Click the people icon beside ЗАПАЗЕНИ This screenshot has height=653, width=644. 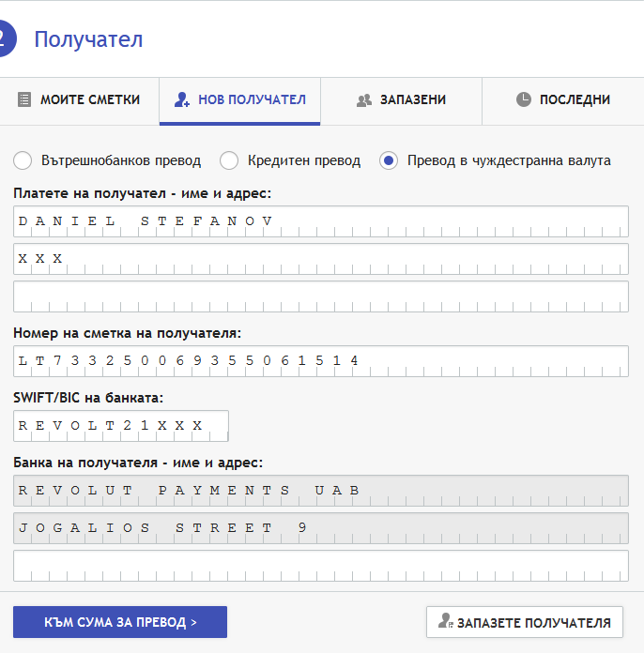click(x=364, y=100)
